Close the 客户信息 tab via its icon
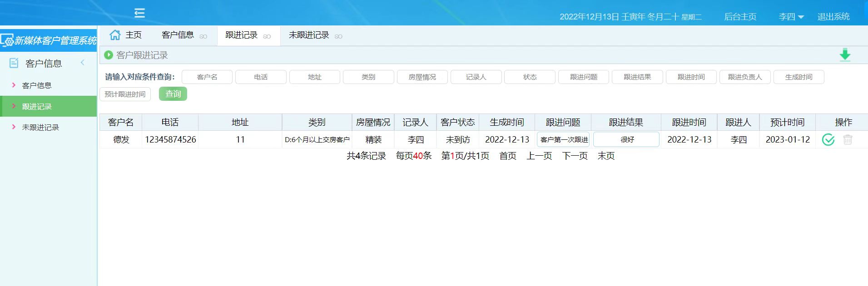 click(x=203, y=36)
